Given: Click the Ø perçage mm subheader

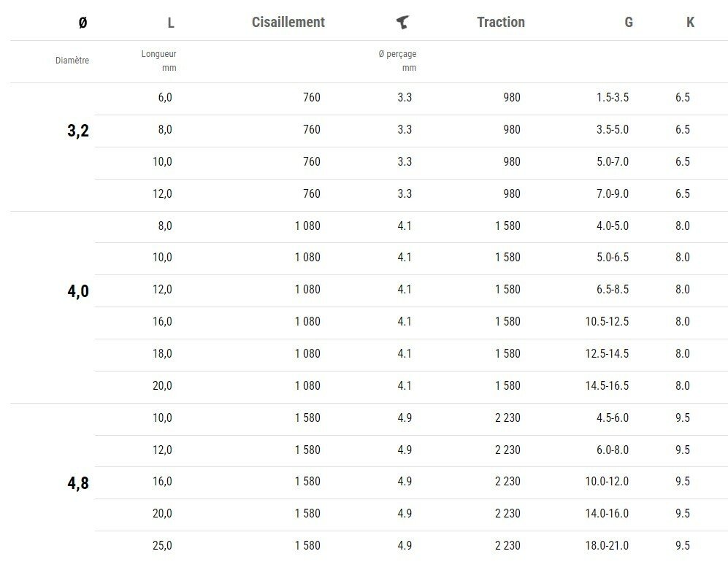Looking at the screenshot, I should [398, 61].
